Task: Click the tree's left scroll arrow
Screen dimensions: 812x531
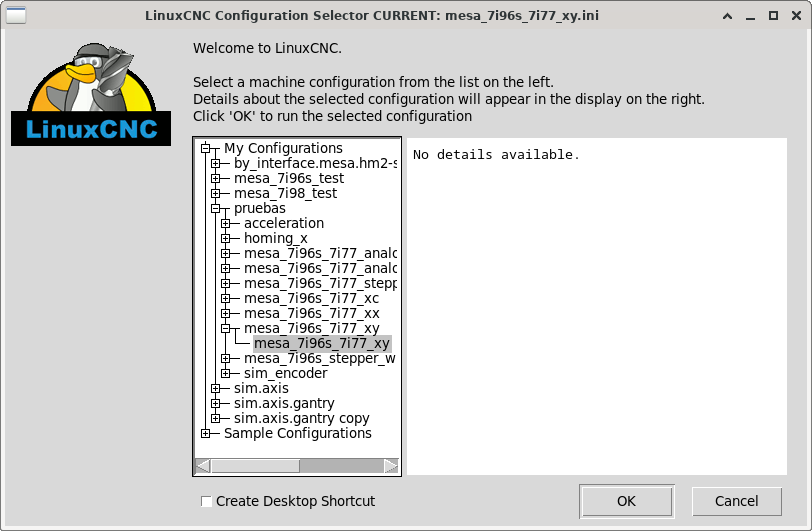Action: (203, 466)
